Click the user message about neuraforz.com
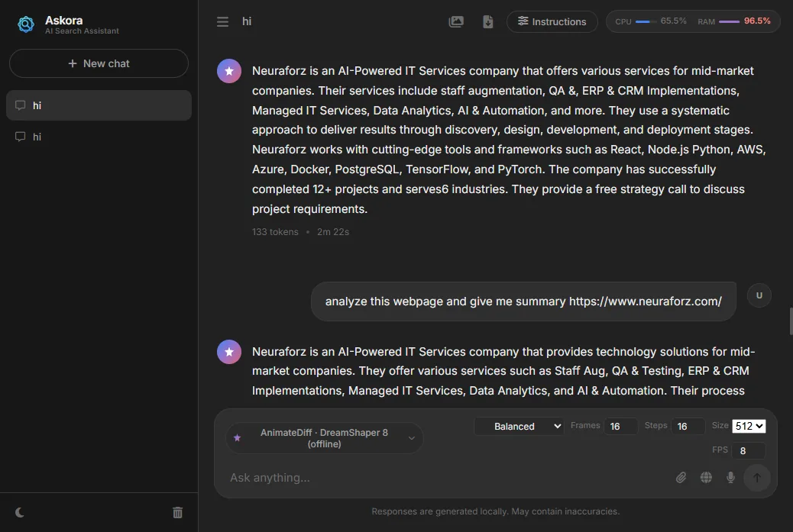This screenshot has width=793, height=532. point(523,301)
